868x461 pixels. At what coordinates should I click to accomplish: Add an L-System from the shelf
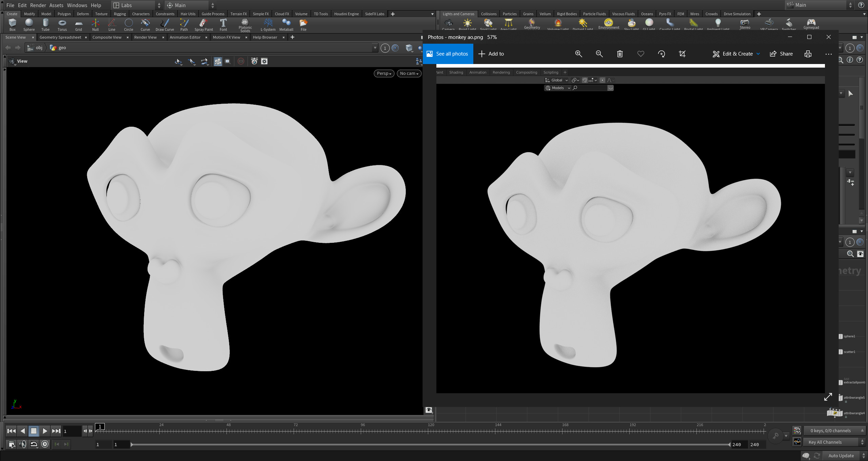tap(268, 24)
